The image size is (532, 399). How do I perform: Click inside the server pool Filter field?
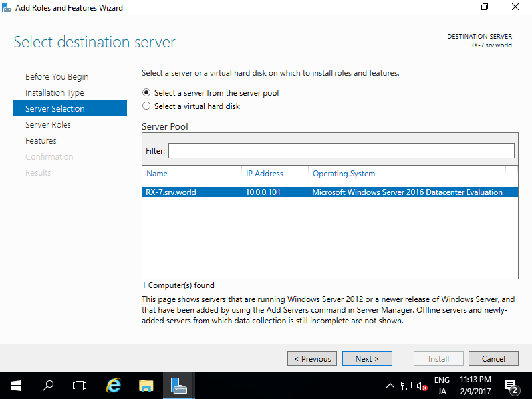341,150
